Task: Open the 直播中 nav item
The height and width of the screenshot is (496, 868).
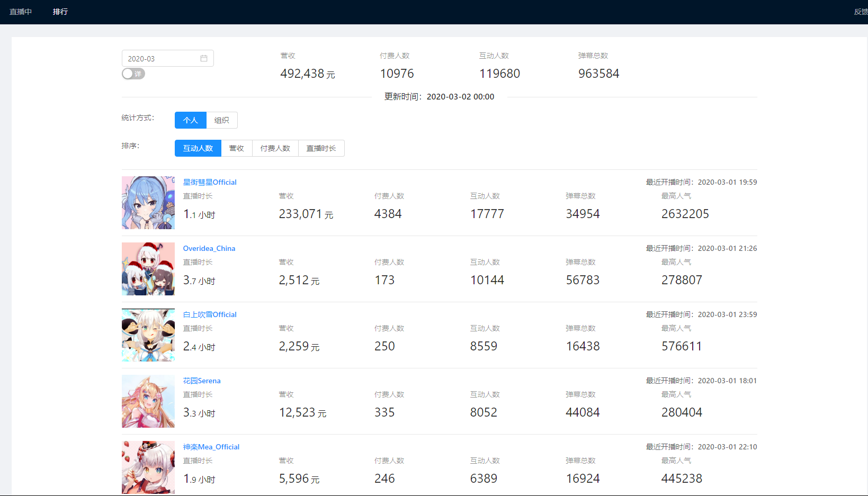Action: point(21,12)
